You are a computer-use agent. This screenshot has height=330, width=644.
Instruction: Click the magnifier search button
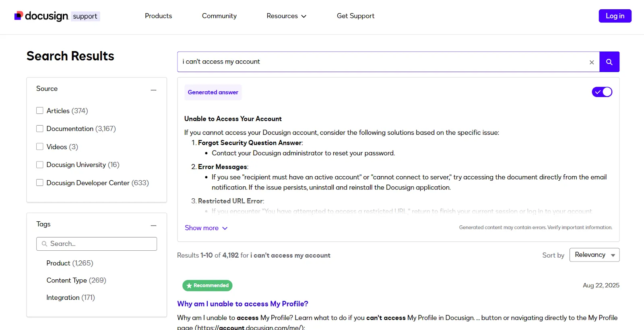(609, 62)
